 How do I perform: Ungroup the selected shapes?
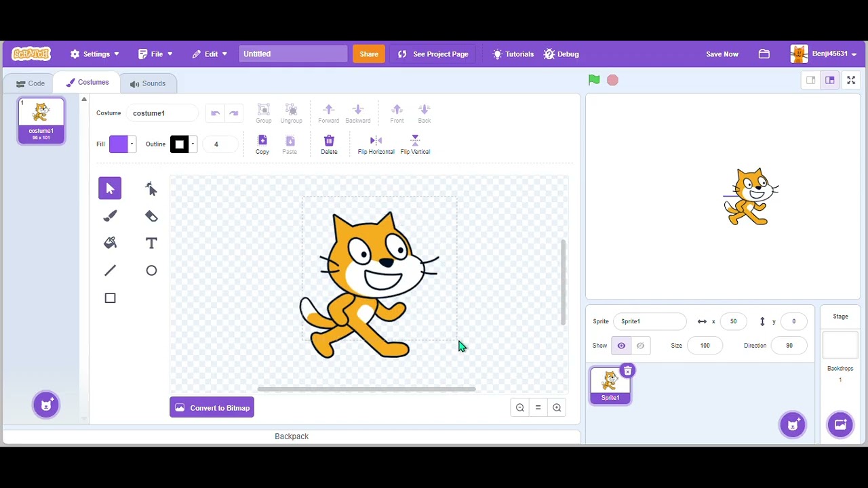[x=291, y=113]
